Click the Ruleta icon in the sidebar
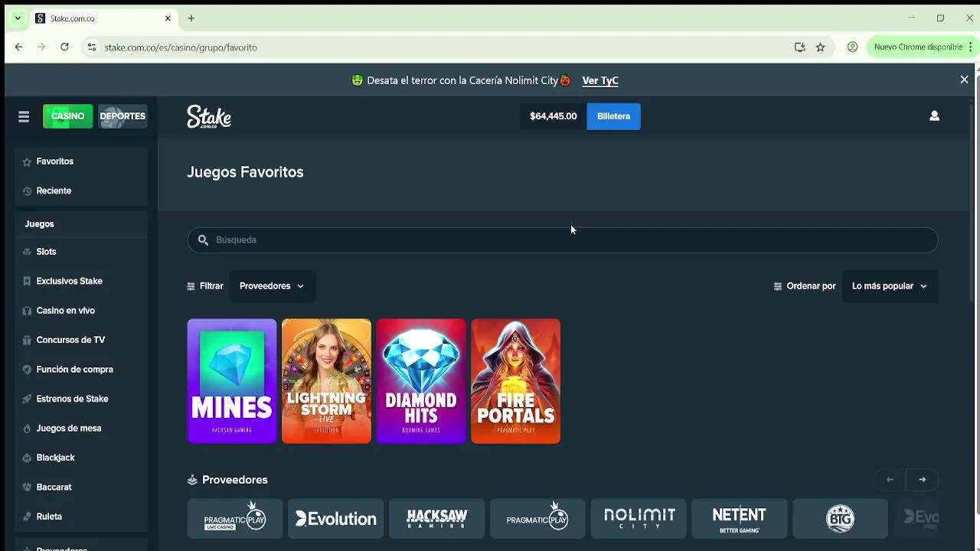980x551 pixels. tap(27, 517)
